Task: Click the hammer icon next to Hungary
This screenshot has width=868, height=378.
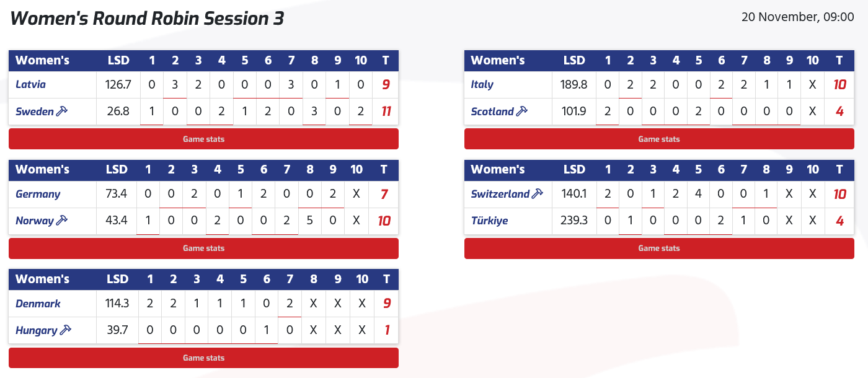Action: coord(65,330)
